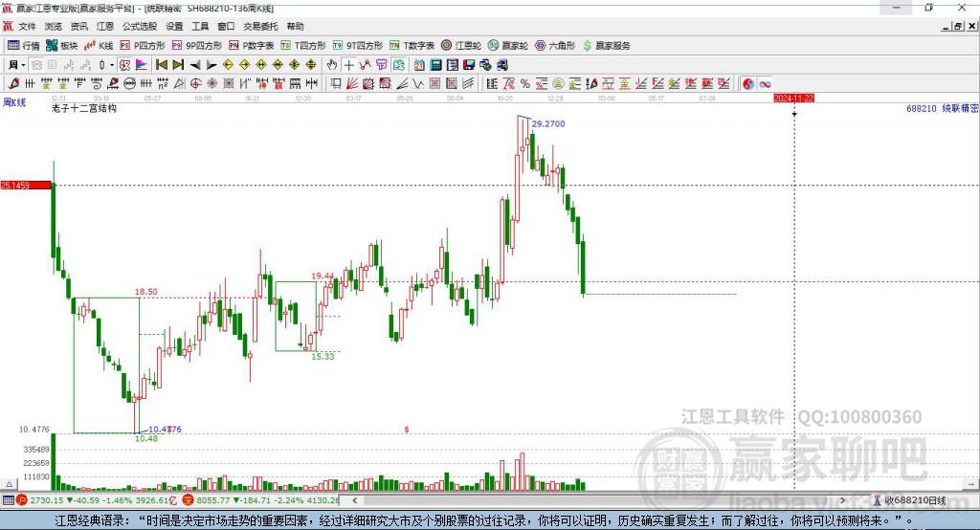Click the 29.2700 high price label
980x530 pixels.
point(548,123)
